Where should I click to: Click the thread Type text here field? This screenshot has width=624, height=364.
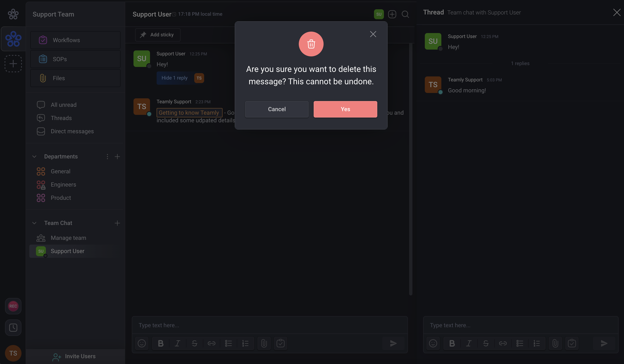coord(520,325)
